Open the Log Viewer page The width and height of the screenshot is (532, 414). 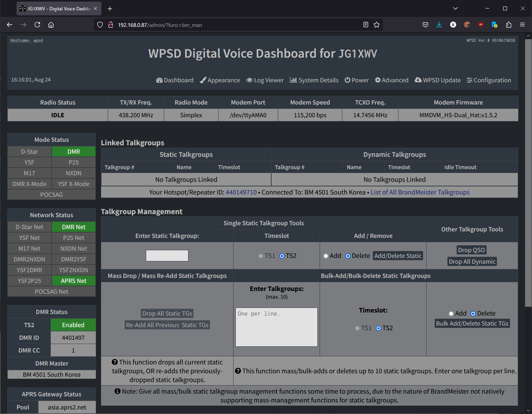tap(265, 80)
